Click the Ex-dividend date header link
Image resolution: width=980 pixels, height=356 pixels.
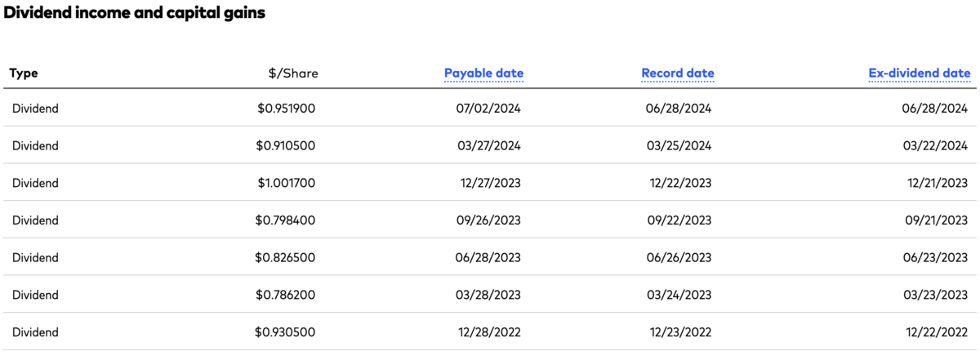point(919,73)
